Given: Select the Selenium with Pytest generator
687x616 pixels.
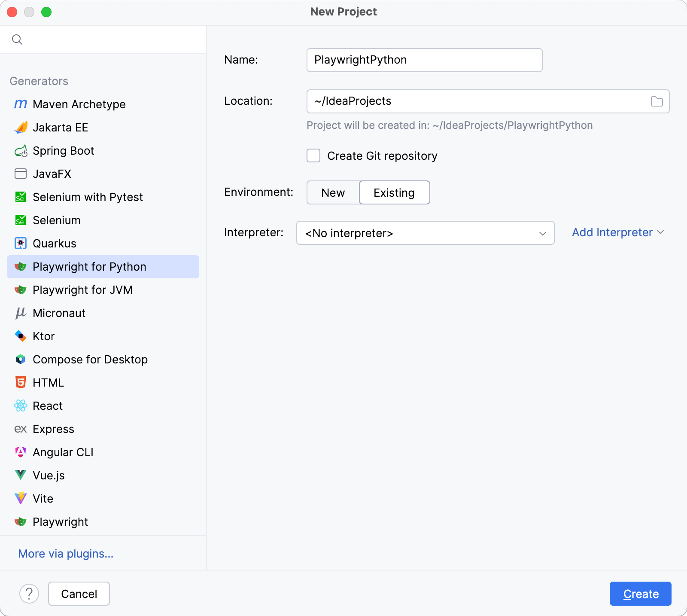Looking at the screenshot, I should point(88,197).
